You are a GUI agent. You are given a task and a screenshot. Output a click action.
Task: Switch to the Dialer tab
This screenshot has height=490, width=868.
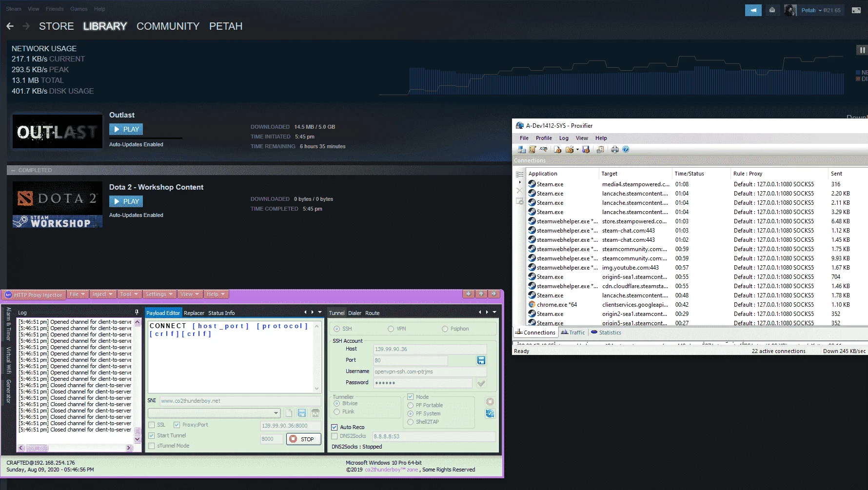pyautogui.click(x=355, y=313)
